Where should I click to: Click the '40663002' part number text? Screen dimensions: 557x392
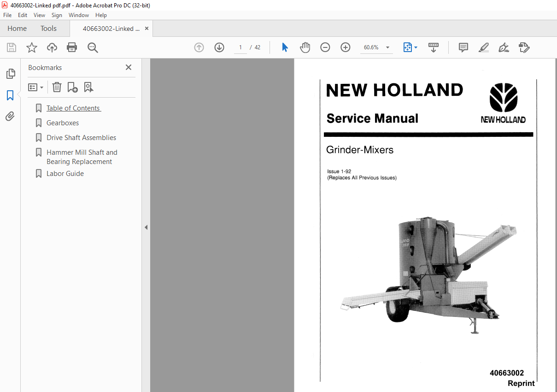tap(507, 373)
